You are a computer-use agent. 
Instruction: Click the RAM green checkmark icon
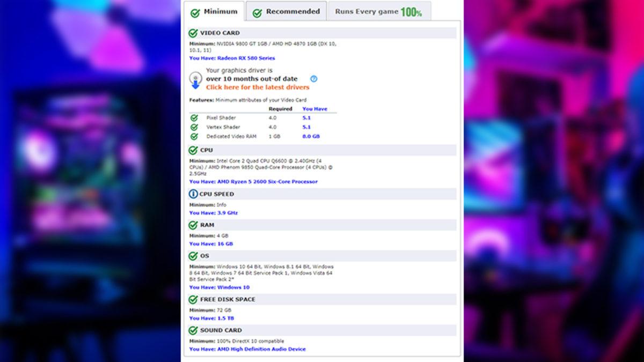(x=193, y=225)
